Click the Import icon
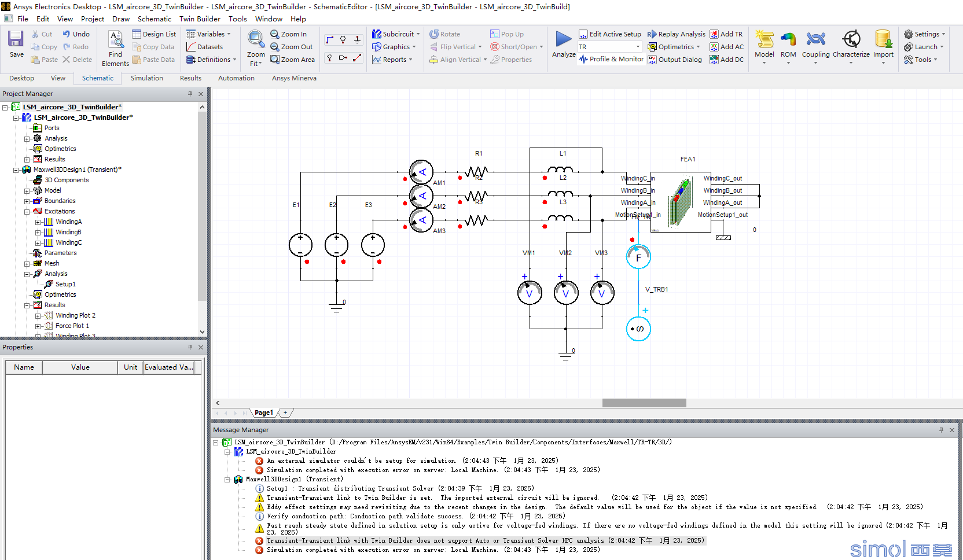The height and width of the screenshot is (560, 963). click(883, 39)
